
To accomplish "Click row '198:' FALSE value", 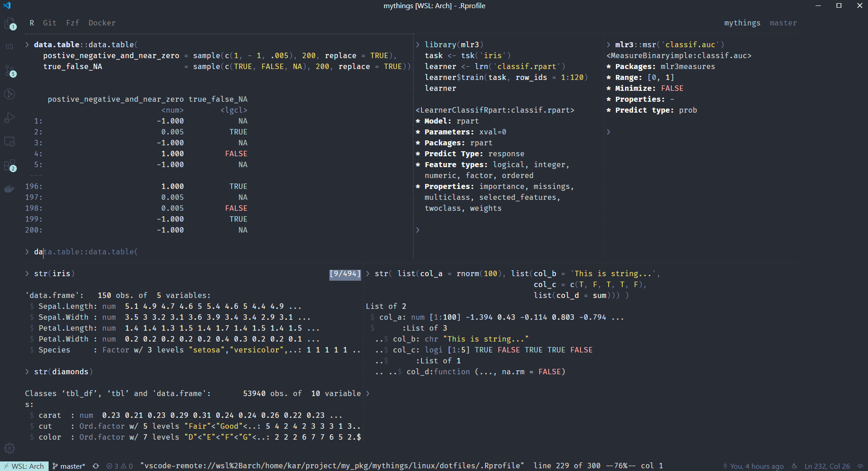I will pos(236,208).
